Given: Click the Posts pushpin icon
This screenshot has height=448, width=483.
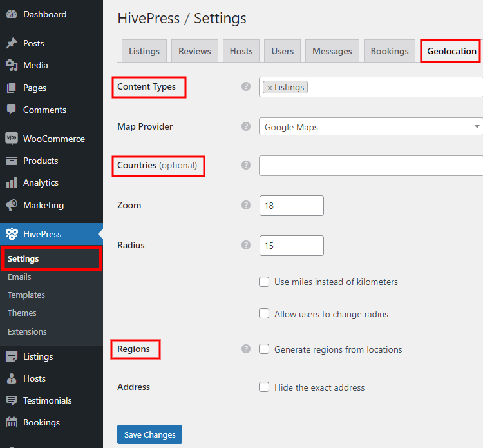Looking at the screenshot, I should 12,43.
